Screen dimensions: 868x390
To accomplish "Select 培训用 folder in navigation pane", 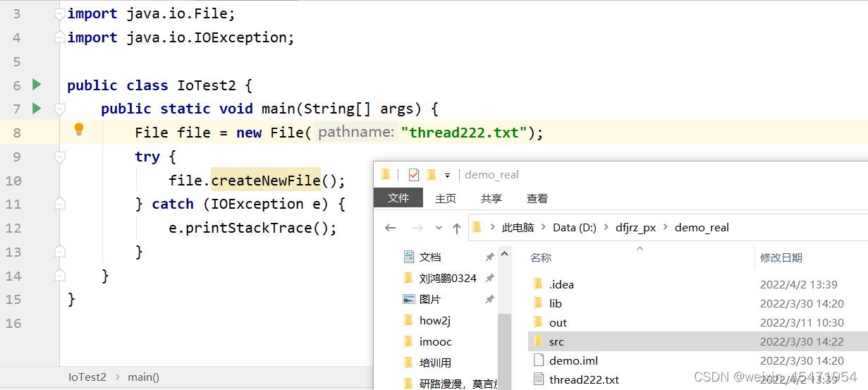I will [x=435, y=362].
